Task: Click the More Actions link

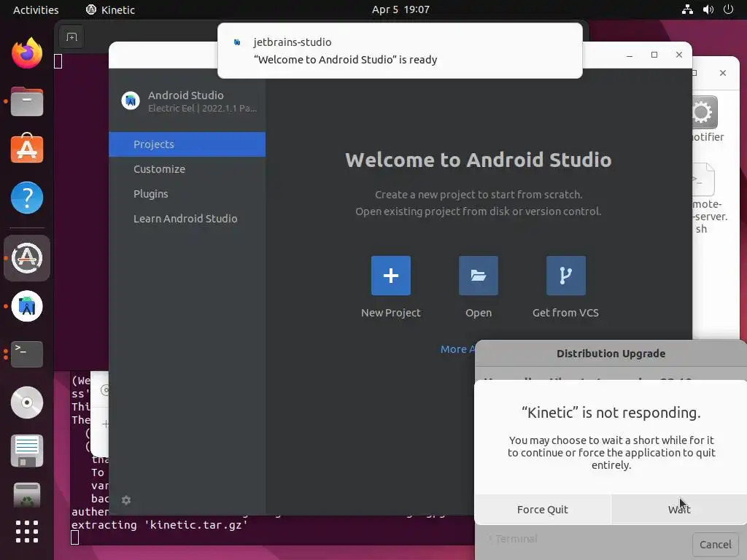Action: coord(457,349)
